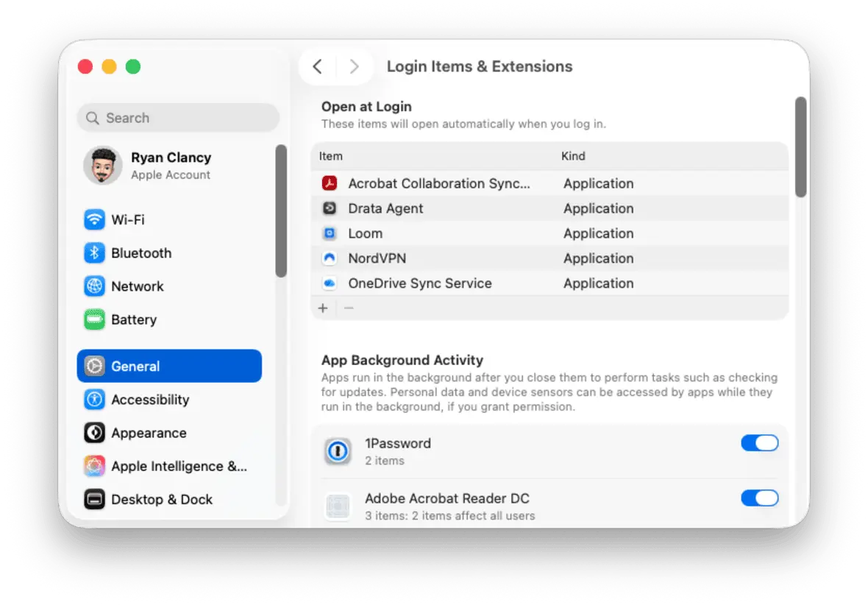This screenshot has width=868, height=605.
Task: Click the Appearance settings icon
Action: pyautogui.click(x=94, y=433)
